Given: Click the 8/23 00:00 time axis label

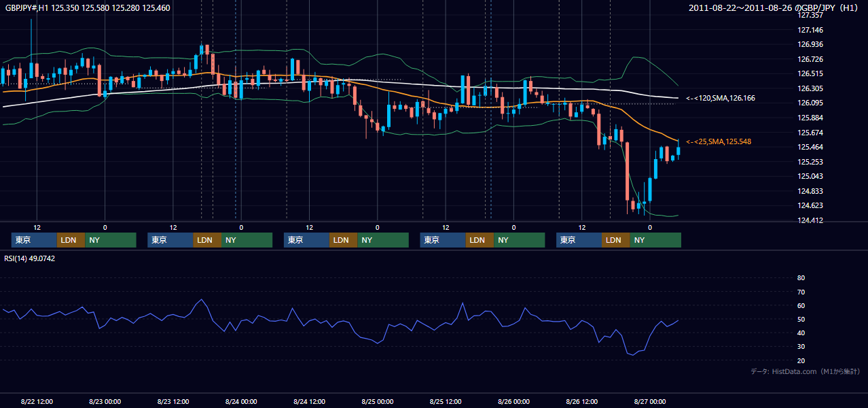Looking at the screenshot, I should click(105, 401).
